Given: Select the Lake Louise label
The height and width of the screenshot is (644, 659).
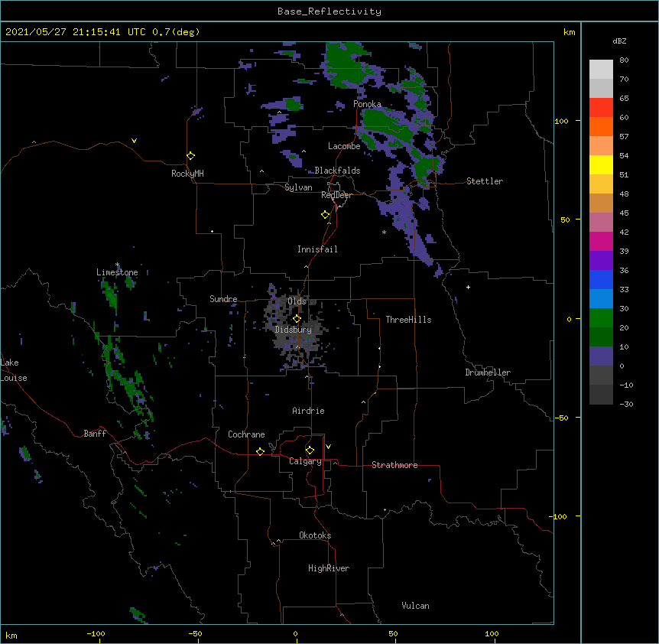Looking at the screenshot, I should (12, 370).
